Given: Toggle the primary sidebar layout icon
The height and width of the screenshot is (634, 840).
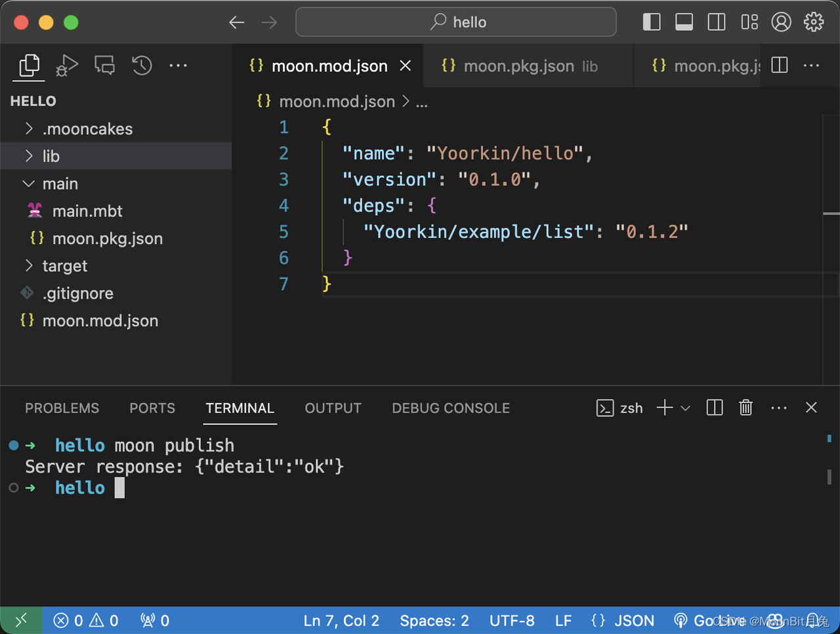Looking at the screenshot, I should tap(652, 22).
